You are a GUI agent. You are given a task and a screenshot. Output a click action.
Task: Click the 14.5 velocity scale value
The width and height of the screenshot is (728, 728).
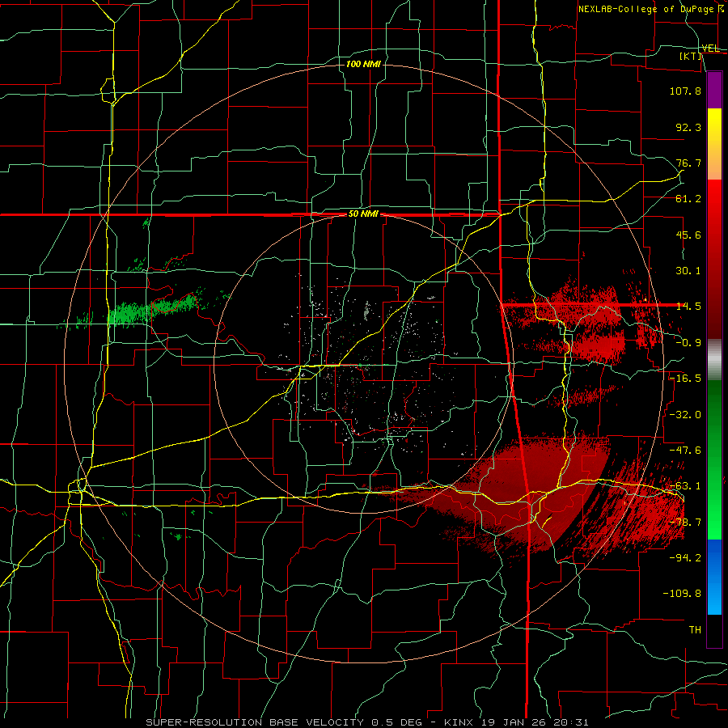tap(688, 307)
